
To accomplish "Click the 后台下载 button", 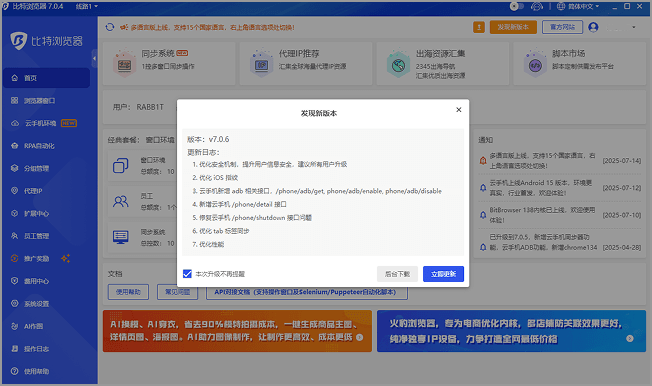I will pyautogui.click(x=397, y=274).
